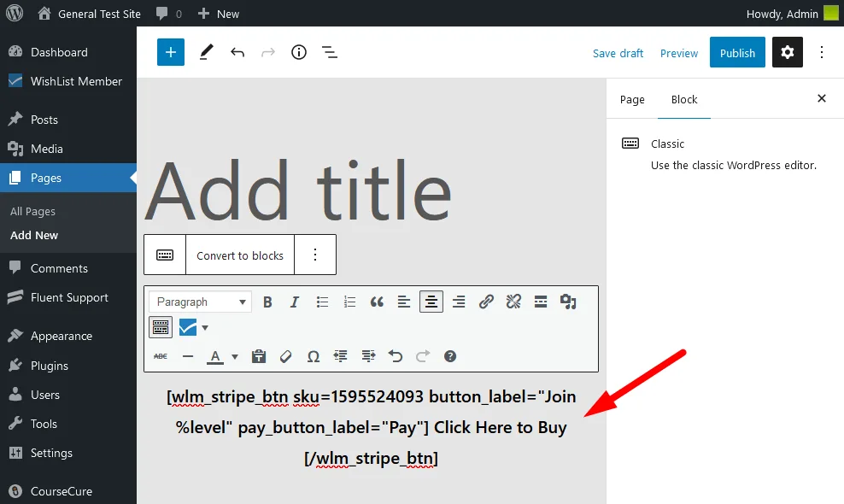Undo with top toolbar arrow
This screenshot has width=844, height=504.
(x=237, y=52)
